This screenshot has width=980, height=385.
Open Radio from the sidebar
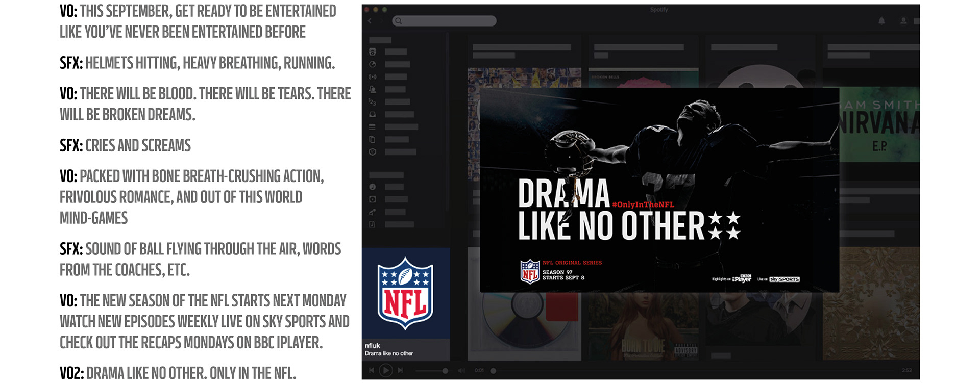click(373, 76)
